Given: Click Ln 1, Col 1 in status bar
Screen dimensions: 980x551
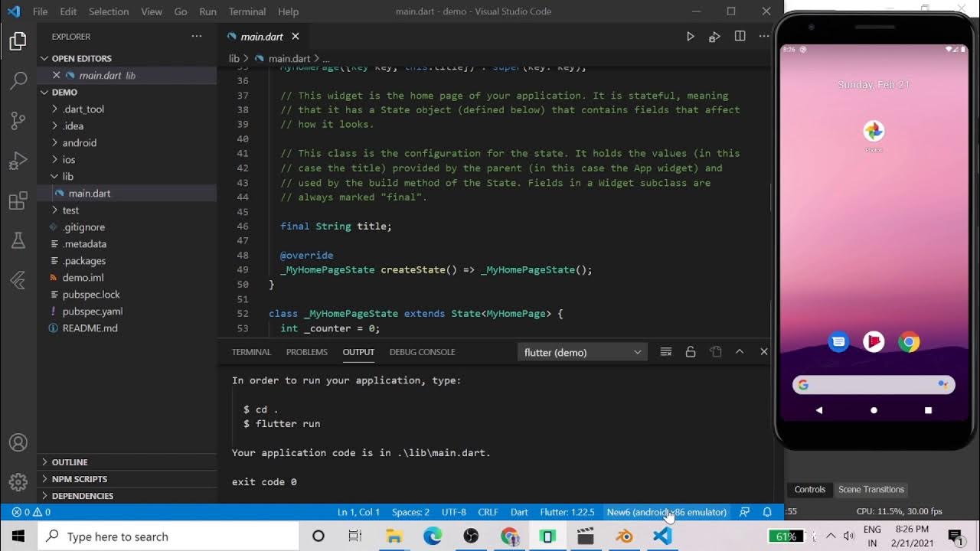Looking at the screenshot, I should (x=358, y=512).
